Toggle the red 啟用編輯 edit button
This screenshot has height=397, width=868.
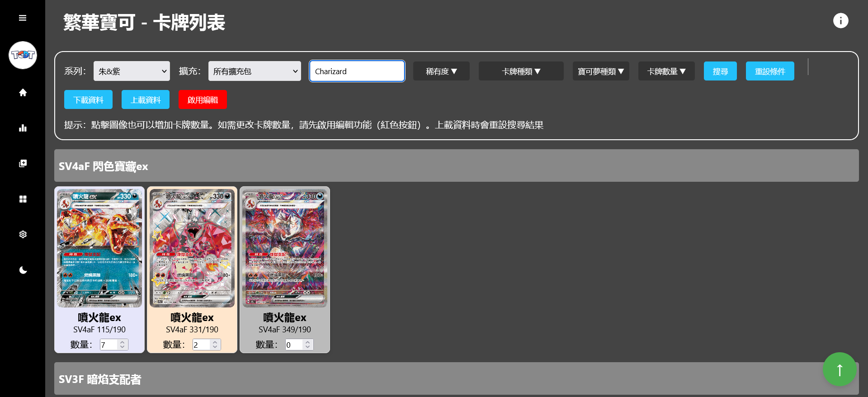pyautogui.click(x=203, y=100)
